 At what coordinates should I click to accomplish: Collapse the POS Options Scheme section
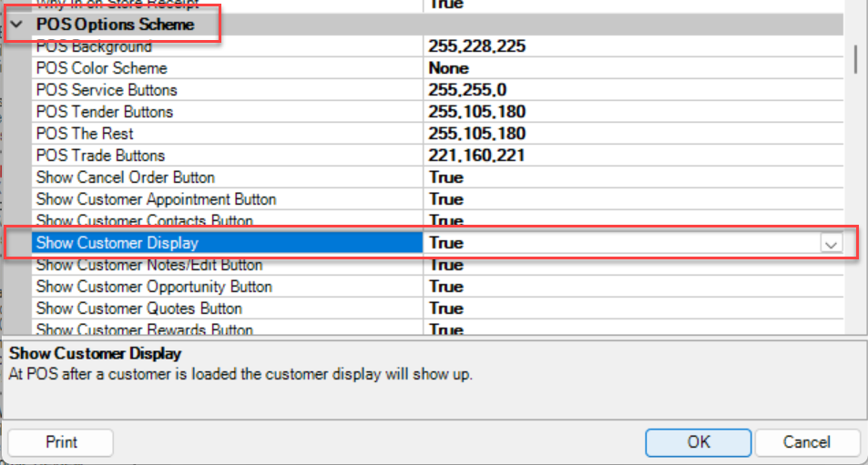pyautogui.click(x=16, y=25)
